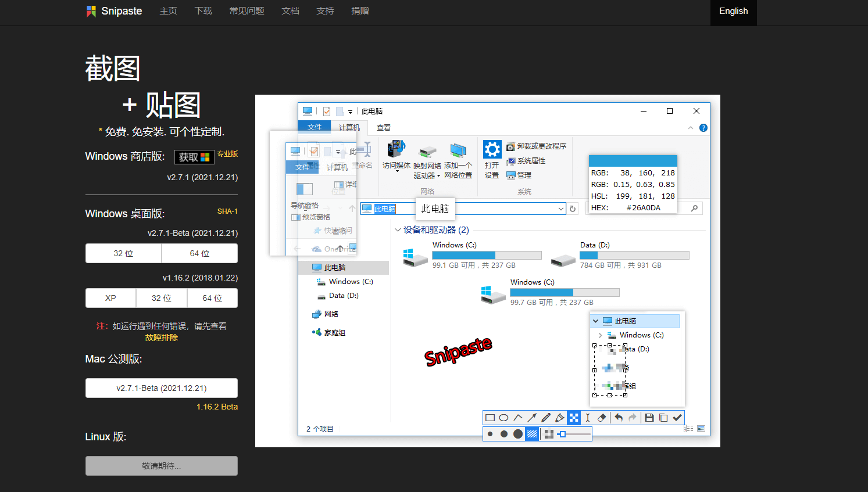
Task: Open the 文件 tab in Explorer
Action: pyautogui.click(x=315, y=127)
